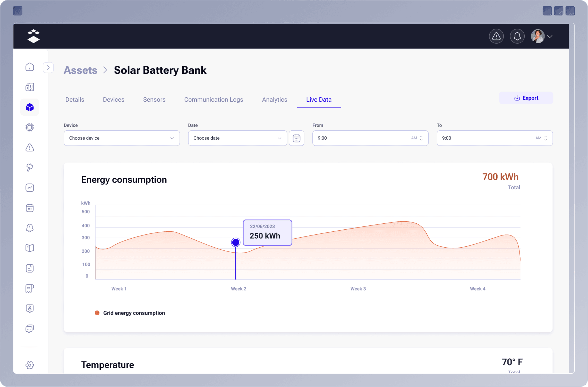
Task: Click the home icon in sidebar
Action: (30, 67)
